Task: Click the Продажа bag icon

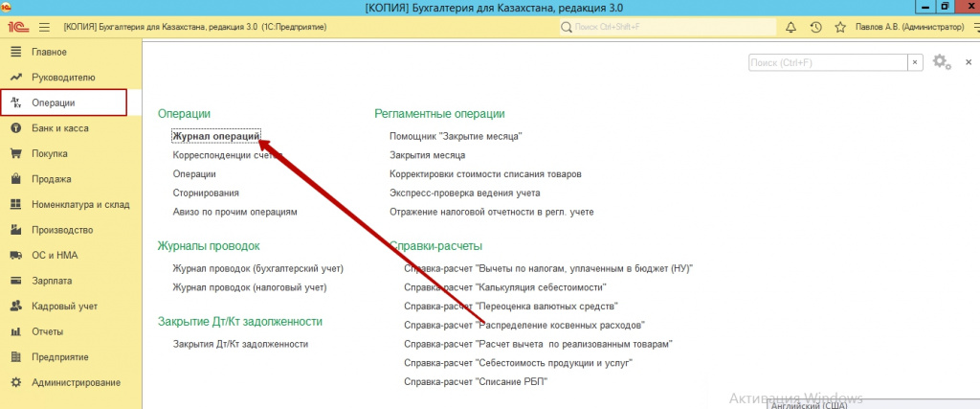Action: click(x=17, y=179)
